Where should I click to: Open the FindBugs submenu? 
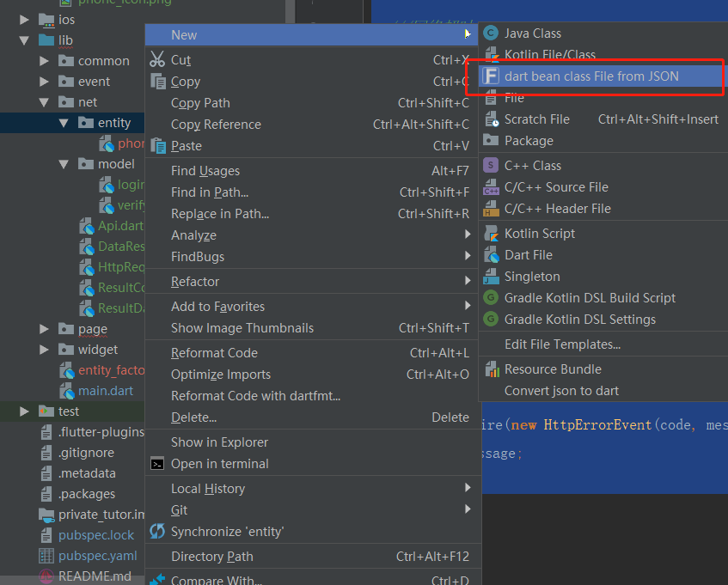point(311,257)
